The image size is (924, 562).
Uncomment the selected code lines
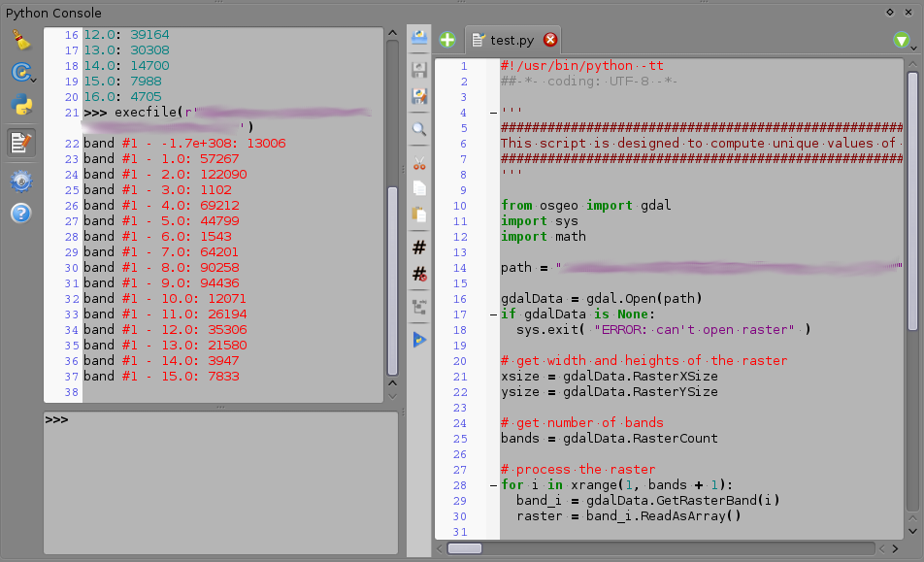pos(418,275)
